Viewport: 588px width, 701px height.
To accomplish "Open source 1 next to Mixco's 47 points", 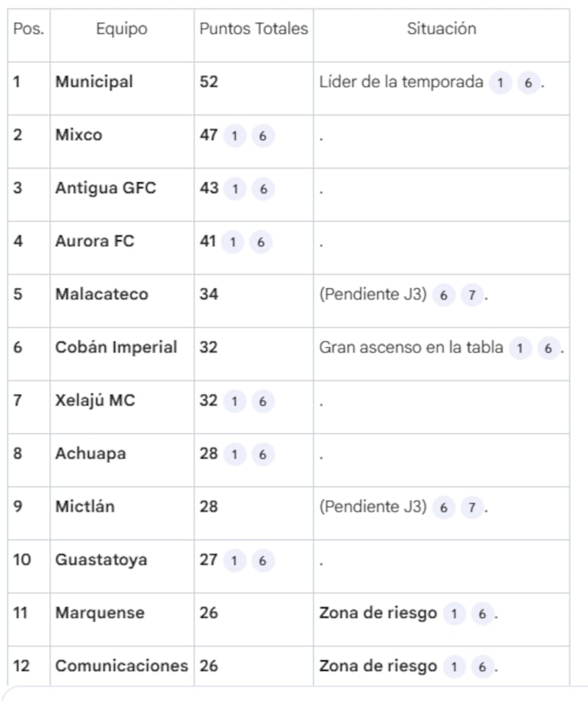I will (234, 136).
